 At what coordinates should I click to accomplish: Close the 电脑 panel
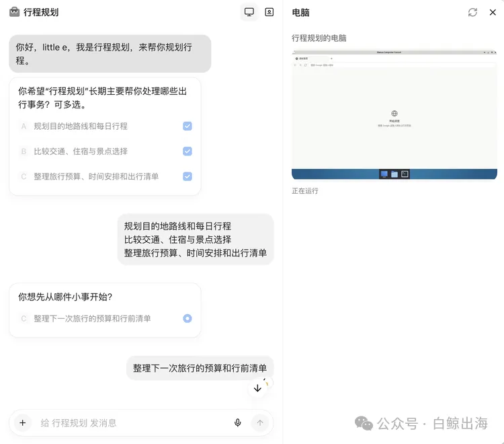tap(493, 12)
